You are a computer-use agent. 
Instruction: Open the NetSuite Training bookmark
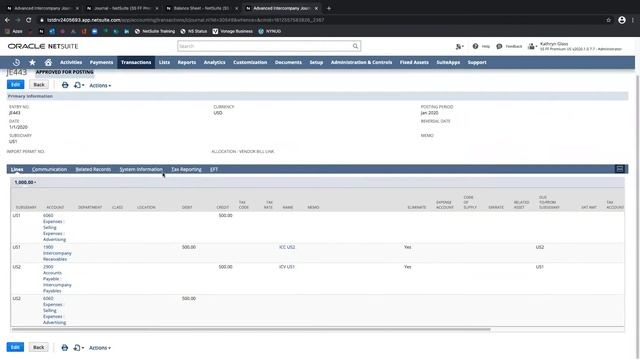click(x=155, y=31)
